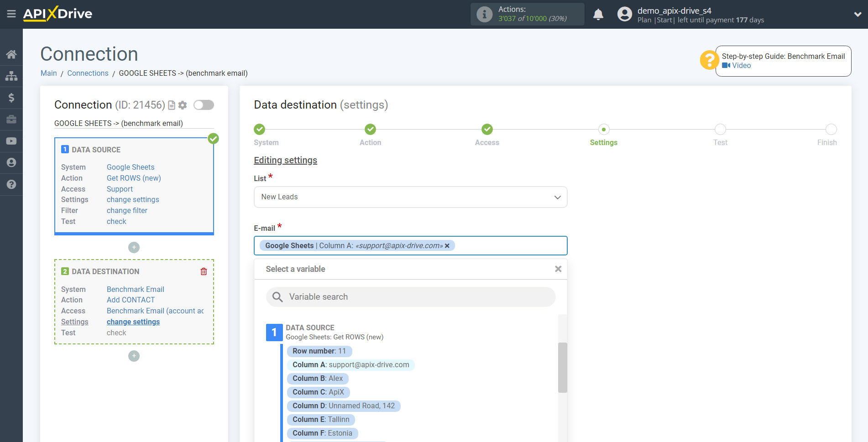
Task: Open the profile sidebar icon
Action: 11,163
